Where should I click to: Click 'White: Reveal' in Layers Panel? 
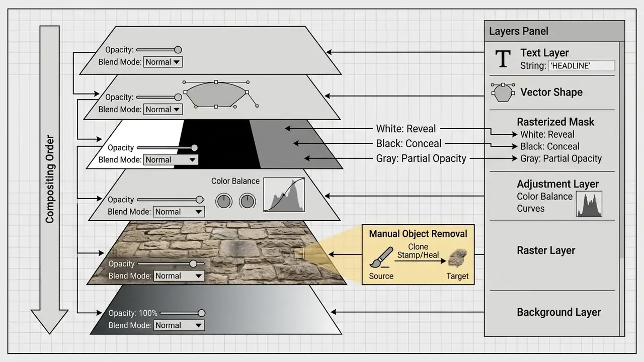547,134
